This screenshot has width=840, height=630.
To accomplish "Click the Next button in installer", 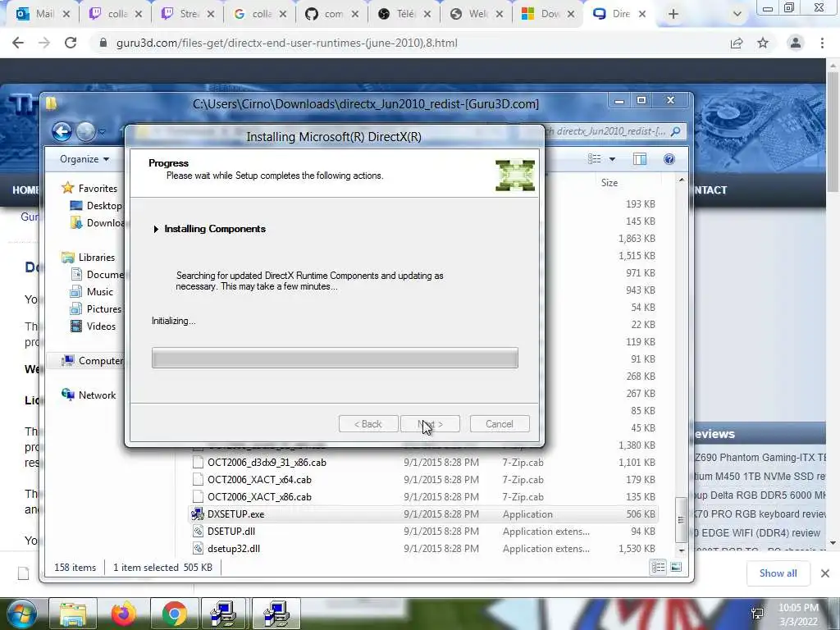I will pos(430,424).
